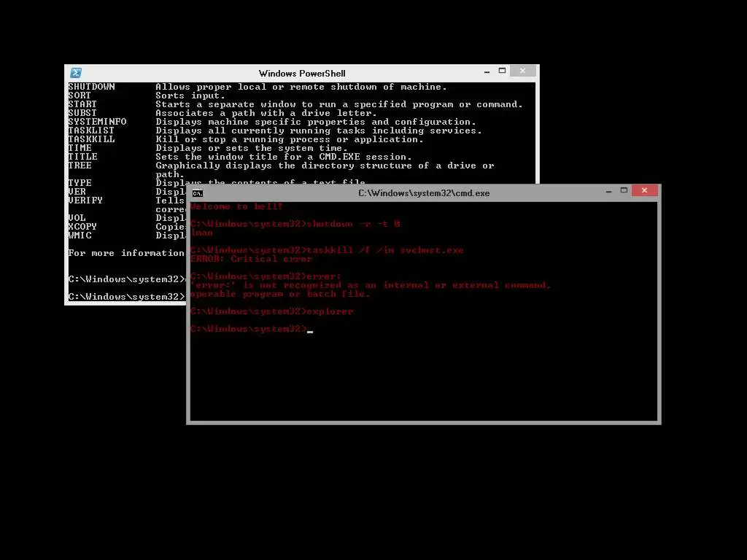Screen dimensions: 747x560
Task: Close the Windows PowerShell window
Action: pyautogui.click(x=522, y=71)
